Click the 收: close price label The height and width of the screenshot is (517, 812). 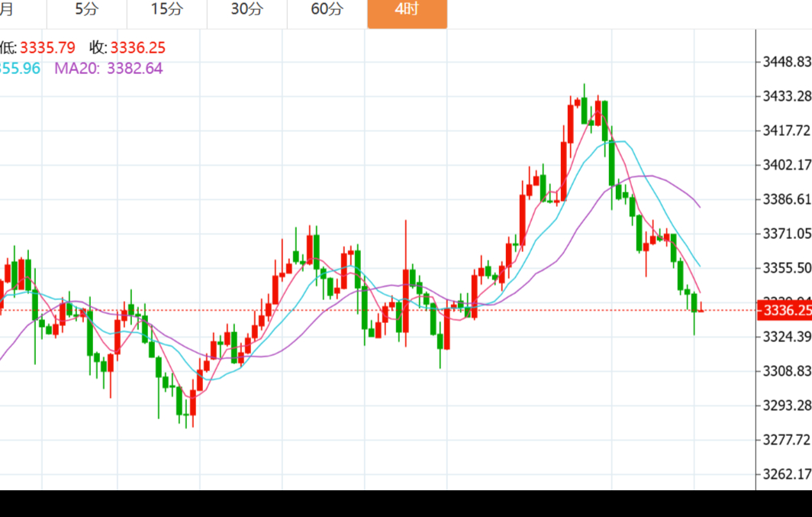point(98,47)
